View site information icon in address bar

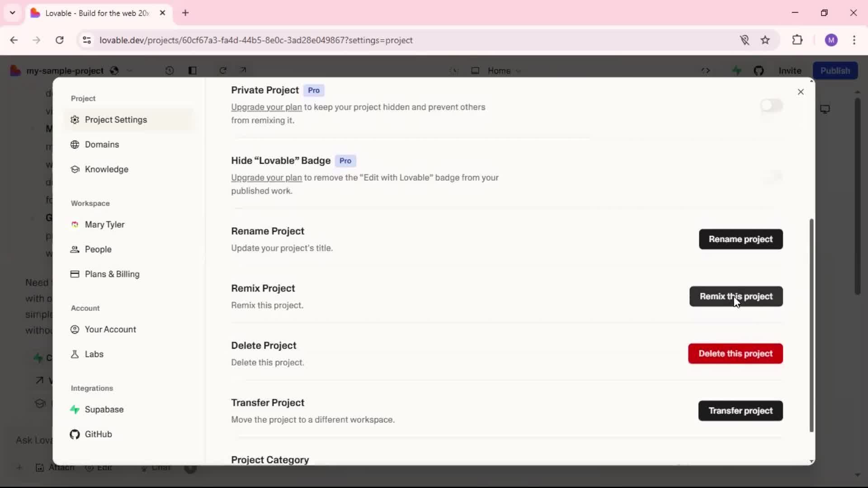click(87, 40)
